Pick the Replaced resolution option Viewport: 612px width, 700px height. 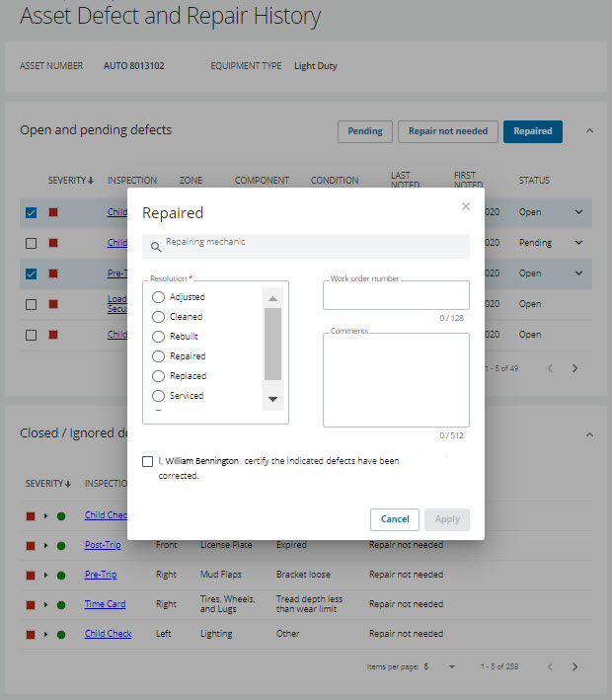coord(158,376)
